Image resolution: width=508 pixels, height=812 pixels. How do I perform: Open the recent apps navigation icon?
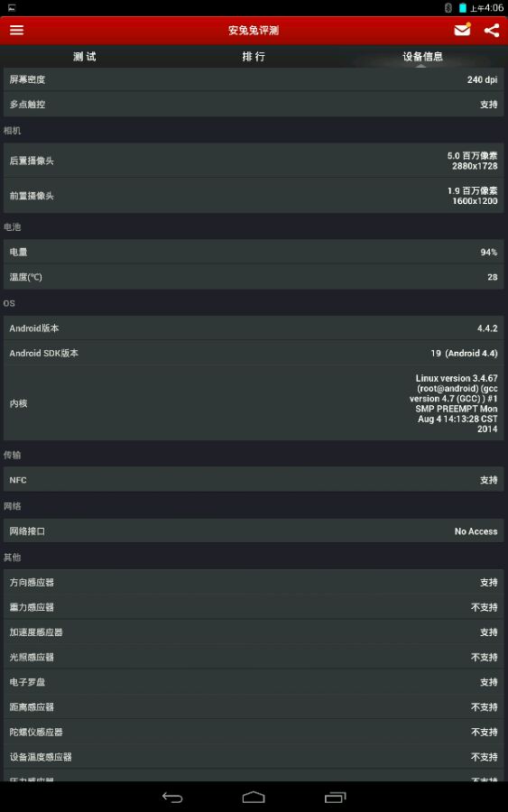[x=335, y=797]
